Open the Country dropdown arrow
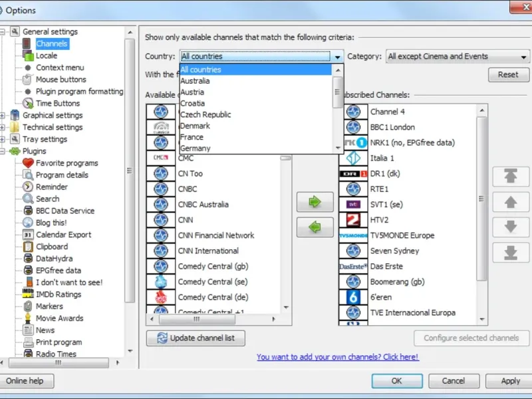The image size is (532, 399). (337, 57)
